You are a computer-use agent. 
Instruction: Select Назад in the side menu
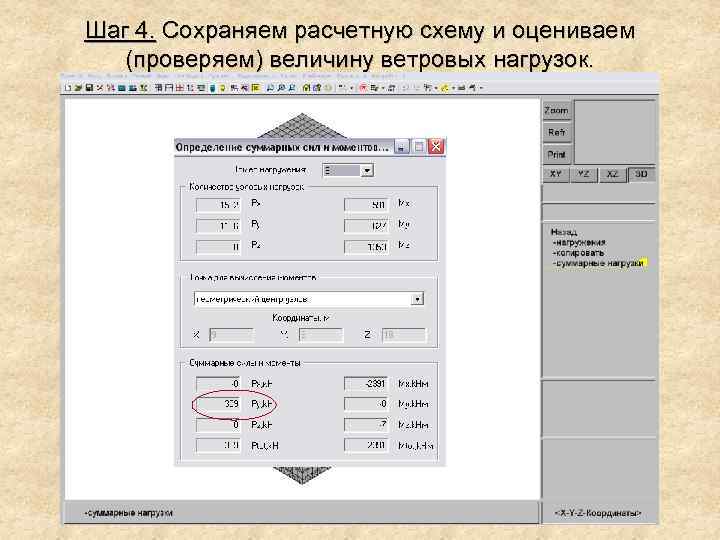pyautogui.click(x=564, y=232)
